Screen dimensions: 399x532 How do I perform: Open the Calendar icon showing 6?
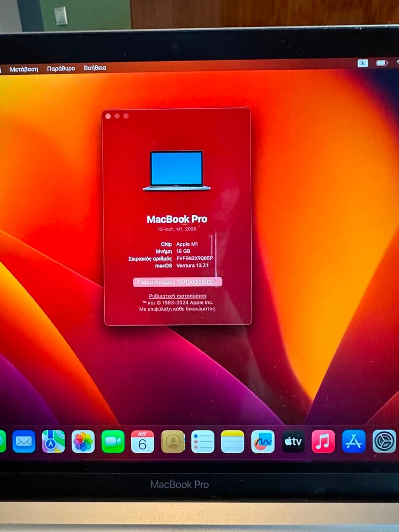tap(142, 441)
